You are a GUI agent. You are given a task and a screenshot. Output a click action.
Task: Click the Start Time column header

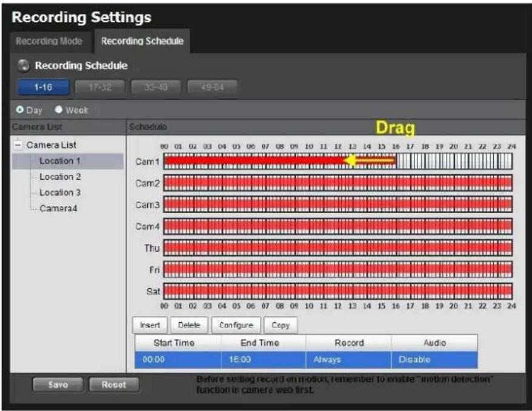coord(178,343)
